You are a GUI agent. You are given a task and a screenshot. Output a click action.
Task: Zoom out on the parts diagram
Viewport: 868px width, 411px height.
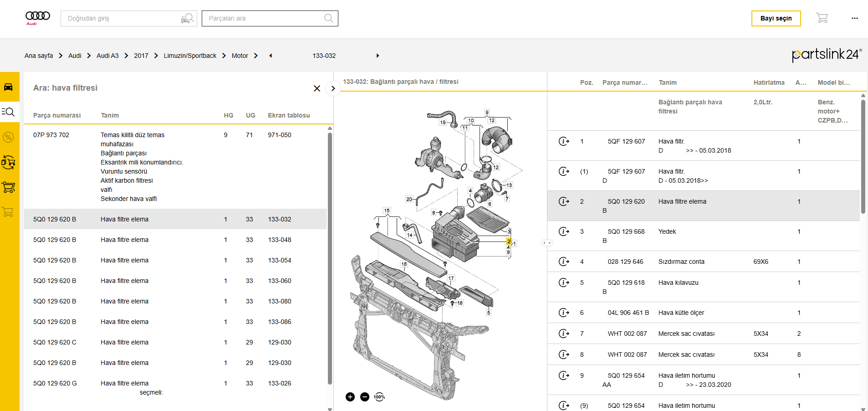(x=365, y=397)
